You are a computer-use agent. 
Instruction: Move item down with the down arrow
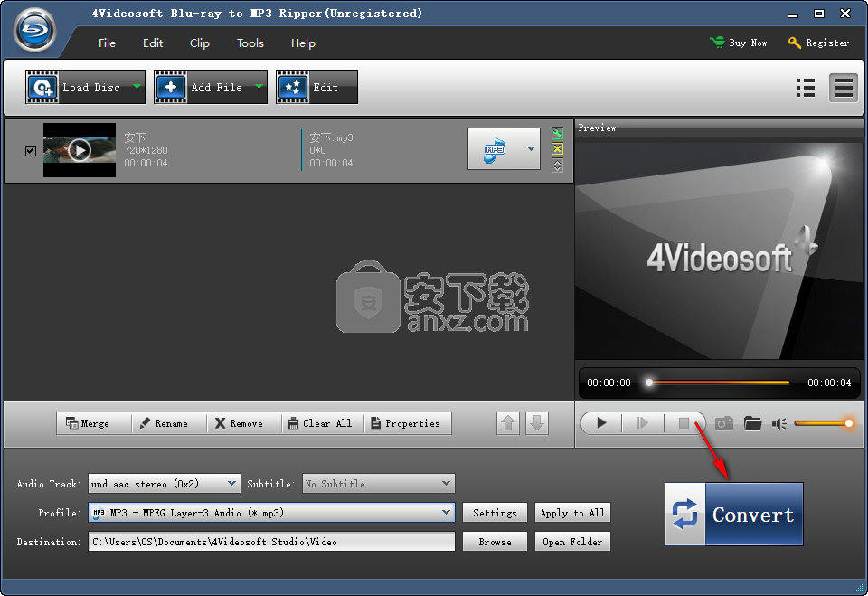(x=537, y=424)
